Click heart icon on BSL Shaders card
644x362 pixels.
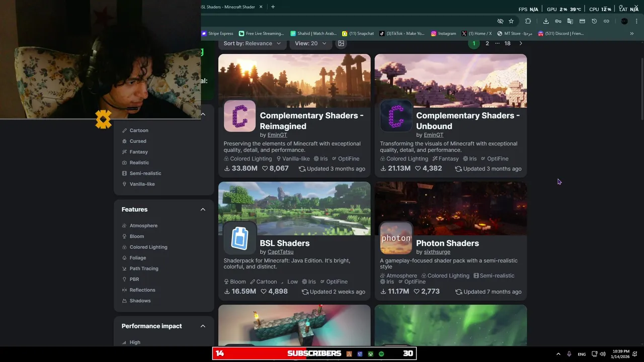pyautogui.click(x=264, y=292)
